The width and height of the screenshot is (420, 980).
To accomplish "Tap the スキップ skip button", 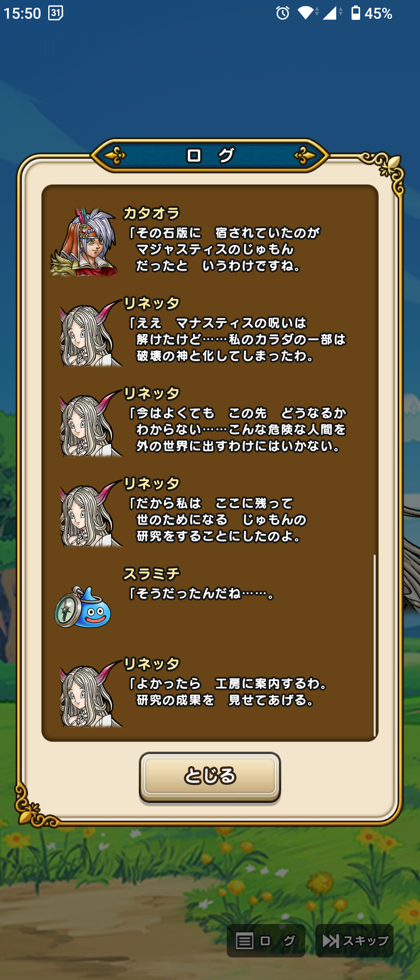I will (x=354, y=941).
